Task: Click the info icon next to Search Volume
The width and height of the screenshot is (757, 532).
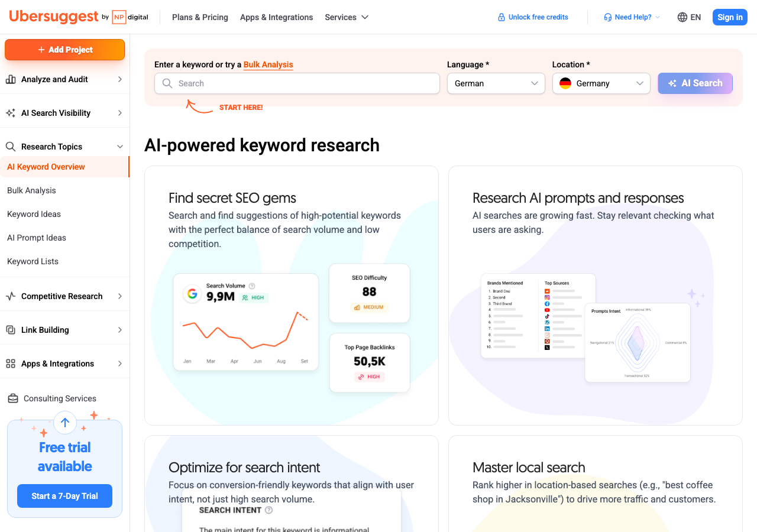Action: pos(252,286)
